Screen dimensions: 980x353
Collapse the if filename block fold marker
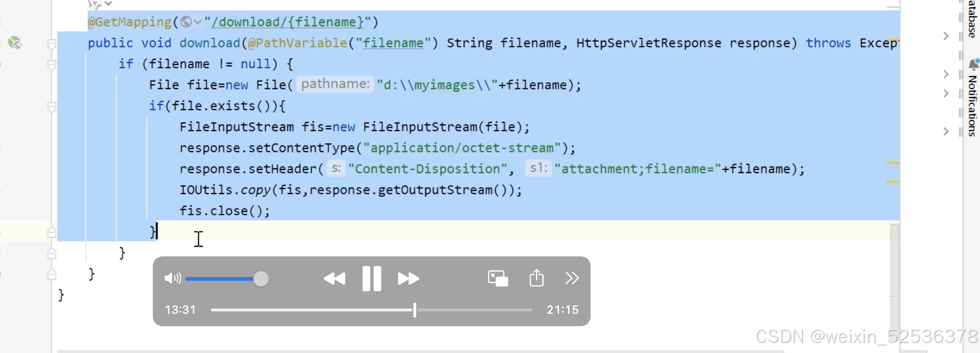[x=52, y=65]
